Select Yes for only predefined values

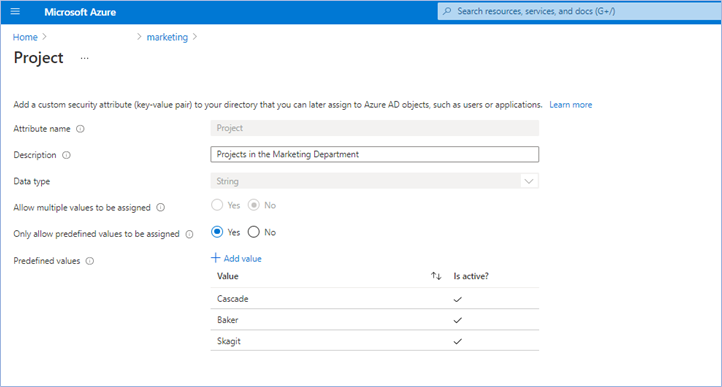pyautogui.click(x=217, y=232)
